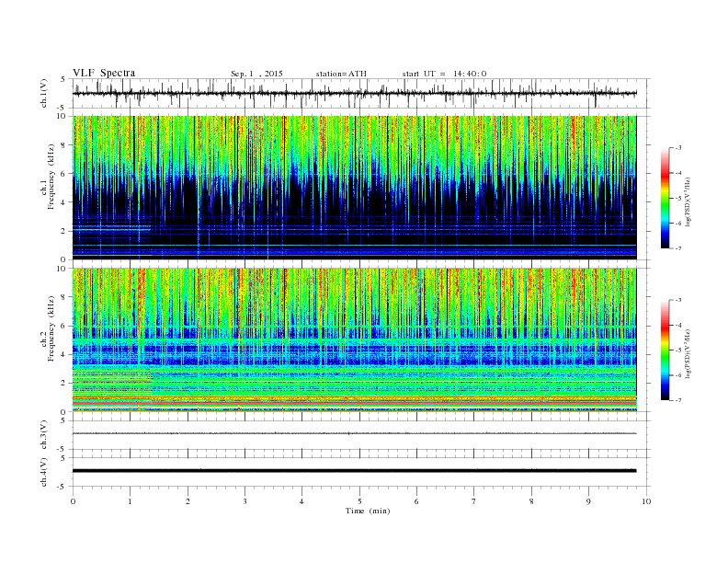
Task: Click the ch.1 spectrogram color scale bar
Action: [x=665, y=199]
